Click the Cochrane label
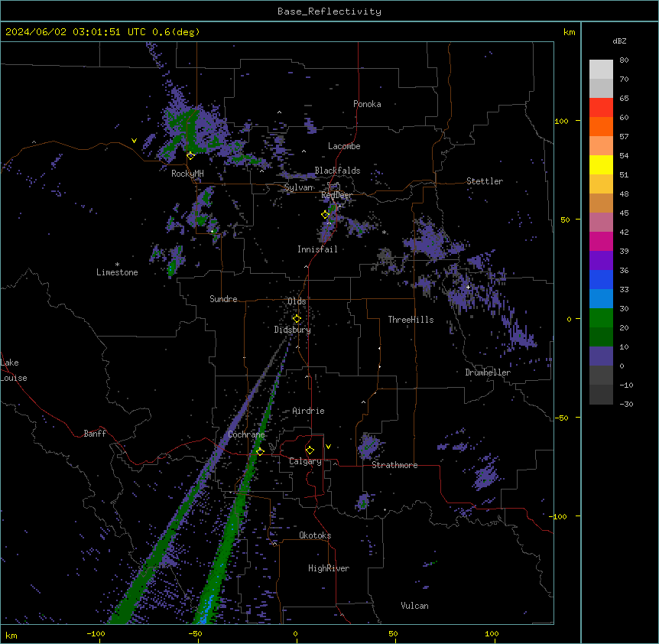This screenshot has height=644, width=659. pyautogui.click(x=246, y=434)
